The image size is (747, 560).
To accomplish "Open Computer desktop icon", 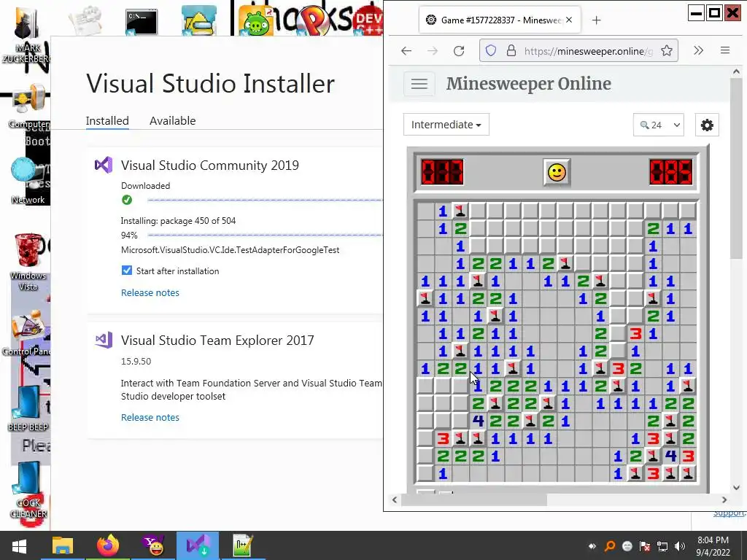I will click(28, 107).
